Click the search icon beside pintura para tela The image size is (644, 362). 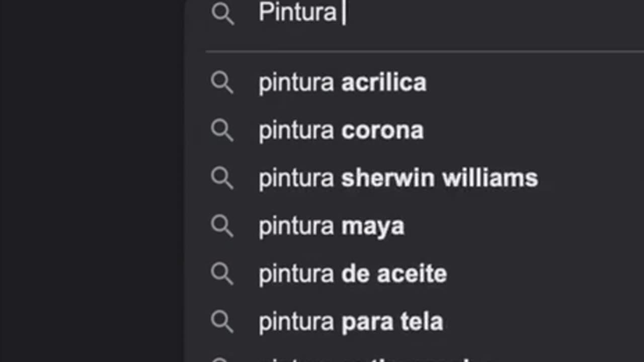pyautogui.click(x=222, y=321)
